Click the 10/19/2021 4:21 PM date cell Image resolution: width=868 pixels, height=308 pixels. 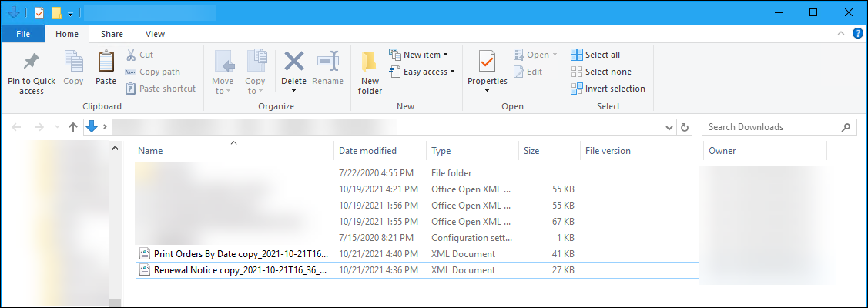coord(378,189)
